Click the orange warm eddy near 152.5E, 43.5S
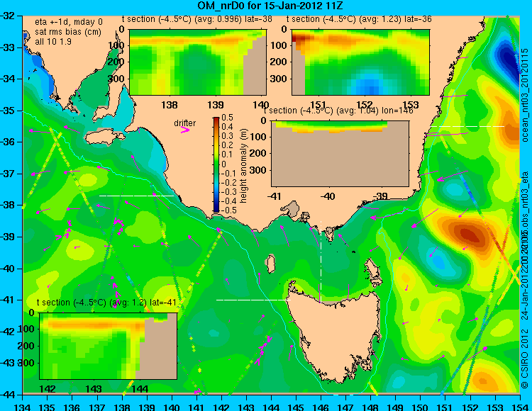The image size is (532, 411). click(484, 380)
